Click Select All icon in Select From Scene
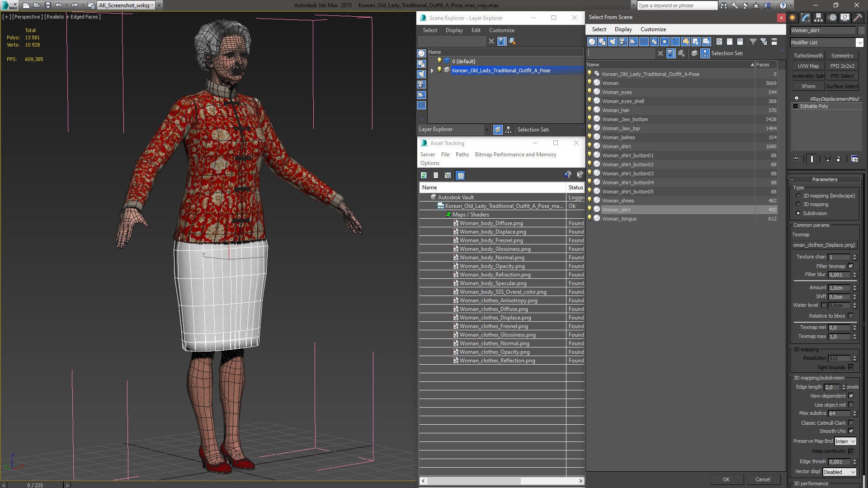Screen dimensions: 868x488 (719, 42)
